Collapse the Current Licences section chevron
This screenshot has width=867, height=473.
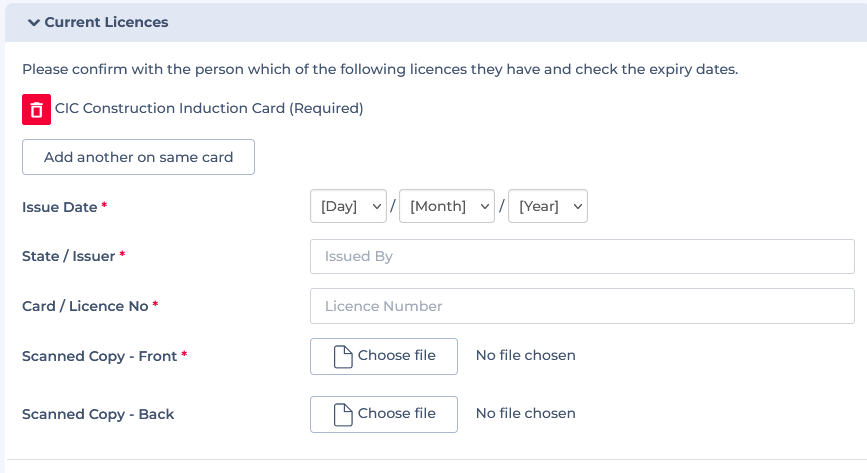(34, 23)
